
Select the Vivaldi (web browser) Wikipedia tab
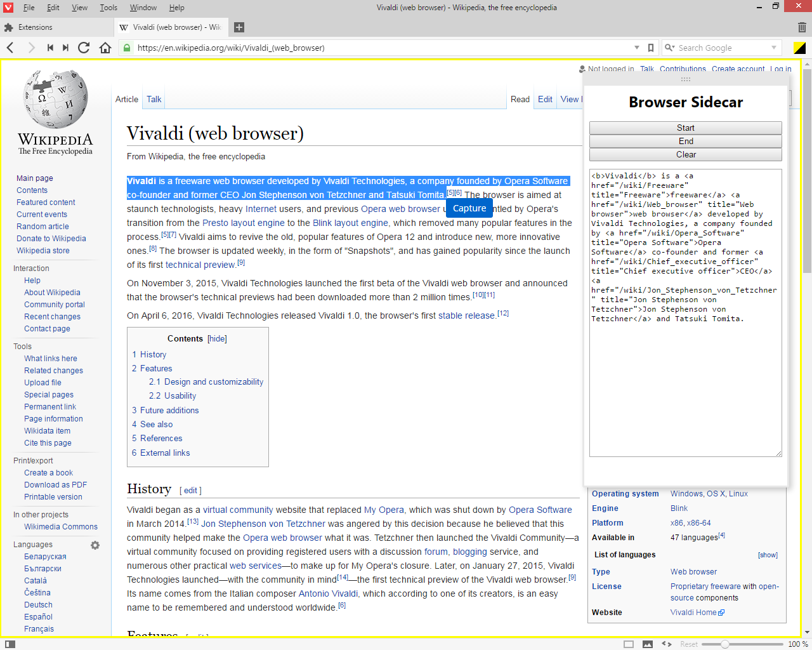pyautogui.click(x=171, y=27)
